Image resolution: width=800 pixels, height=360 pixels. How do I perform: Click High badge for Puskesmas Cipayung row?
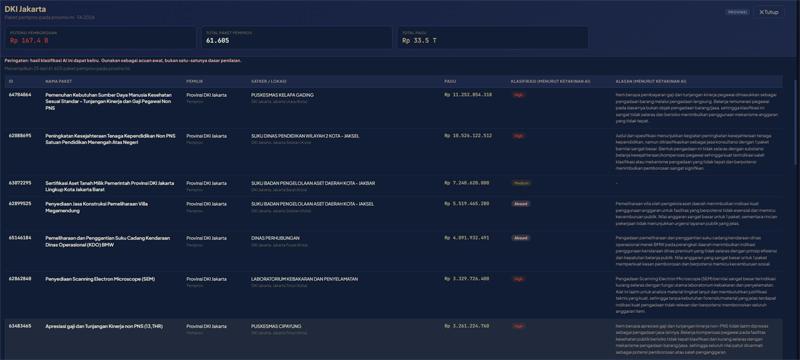[x=519, y=326]
